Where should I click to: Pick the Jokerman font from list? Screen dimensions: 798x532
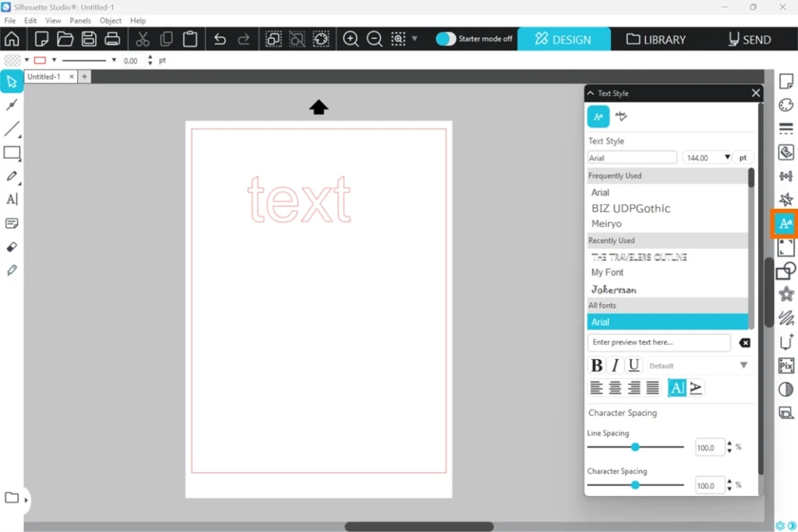[614, 290]
